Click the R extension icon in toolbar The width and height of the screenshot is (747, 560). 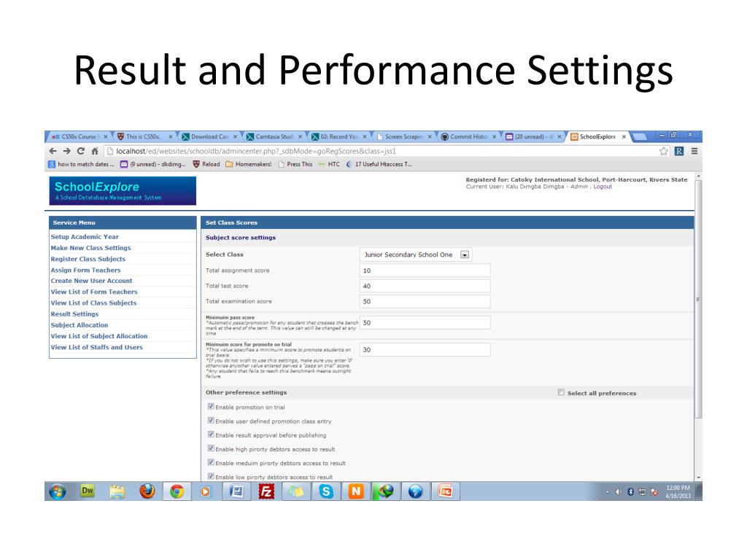[679, 151]
